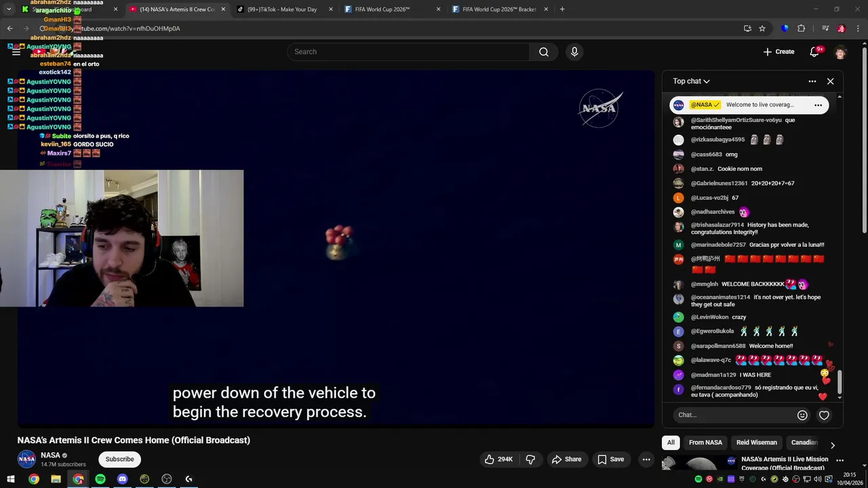Viewport: 868px width, 488px height.
Task: Open the YouTube account avatar menu
Action: 841,52
